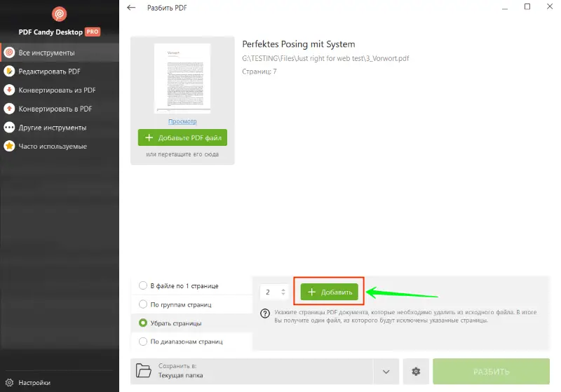Click the РАЗБИТЬ button
The height and width of the screenshot is (392, 561).
coord(492,372)
